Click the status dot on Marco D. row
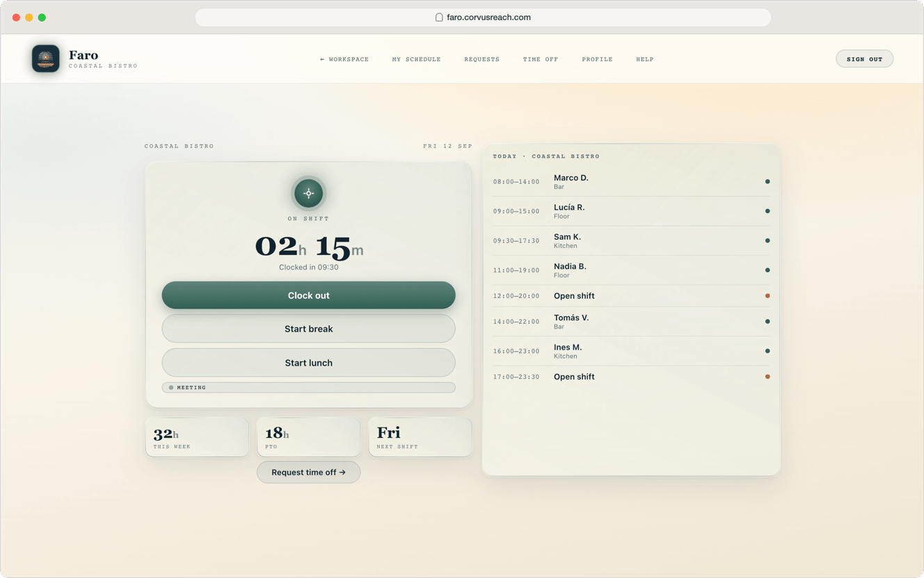Image resolution: width=924 pixels, height=578 pixels. tap(767, 182)
